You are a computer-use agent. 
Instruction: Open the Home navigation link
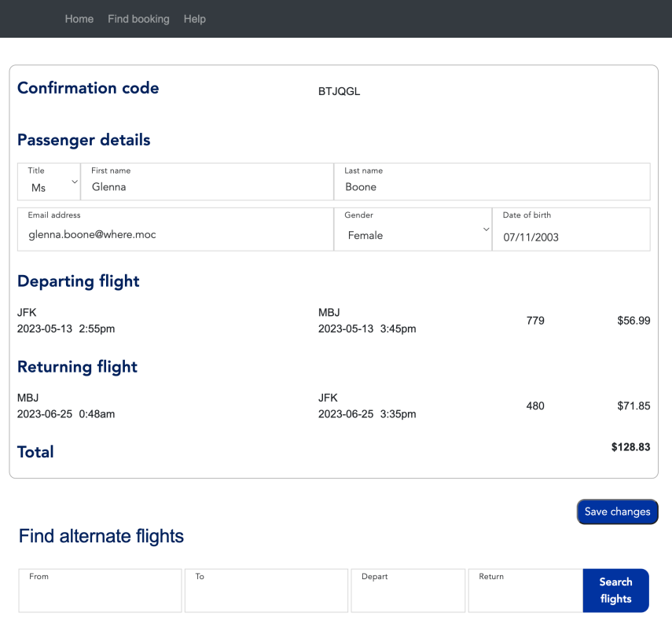coord(79,19)
